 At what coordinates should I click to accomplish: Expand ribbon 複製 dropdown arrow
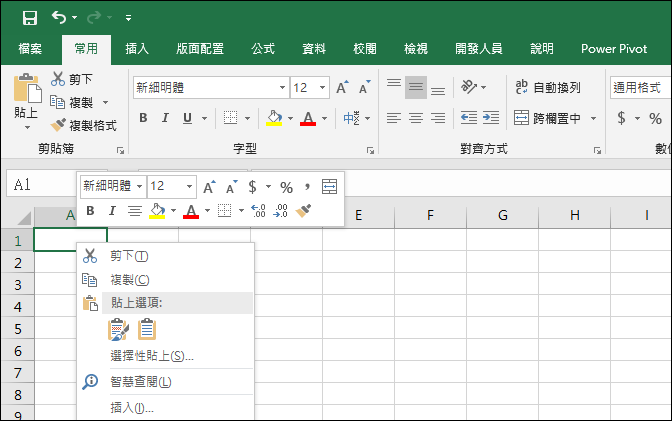[105, 103]
